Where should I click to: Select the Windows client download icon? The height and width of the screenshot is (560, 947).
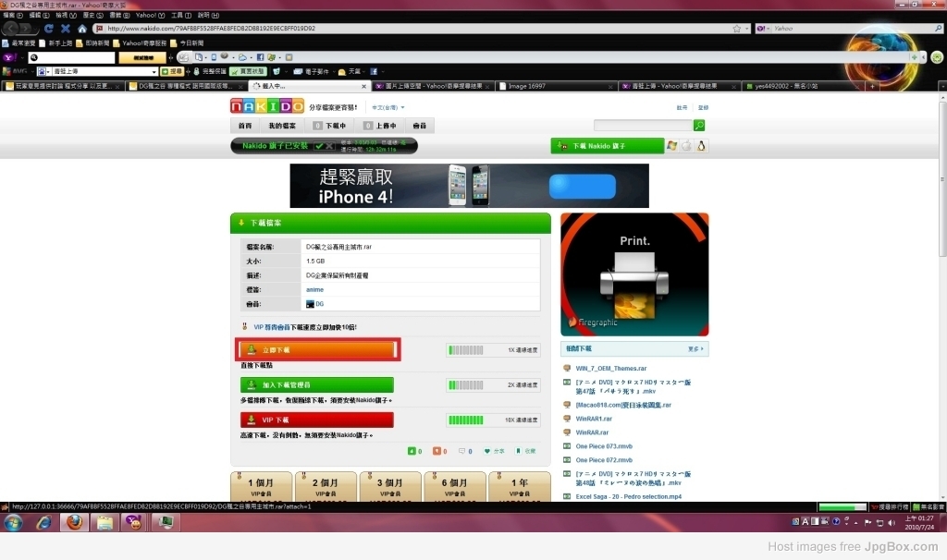[x=671, y=145]
